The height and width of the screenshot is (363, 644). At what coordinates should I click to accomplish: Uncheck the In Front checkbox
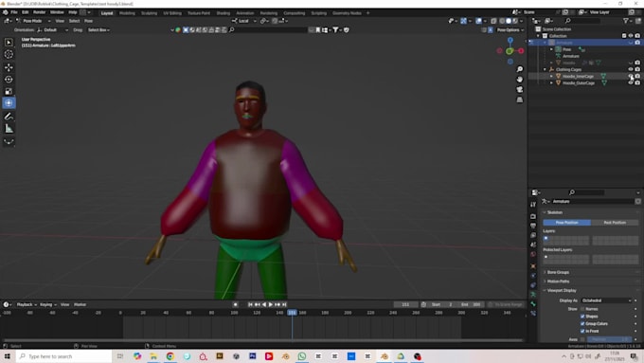click(x=582, y=331)
